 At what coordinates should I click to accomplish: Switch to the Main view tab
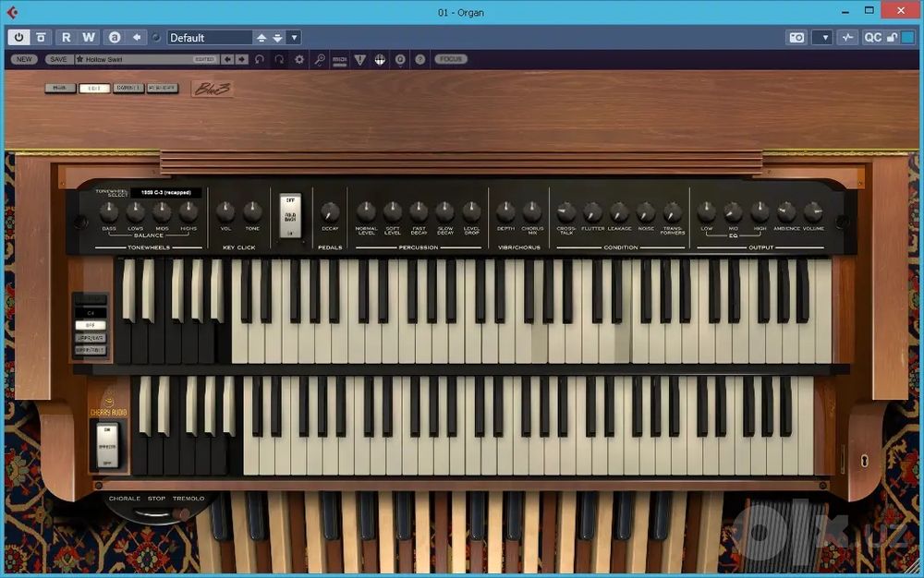tap(60, 89)
